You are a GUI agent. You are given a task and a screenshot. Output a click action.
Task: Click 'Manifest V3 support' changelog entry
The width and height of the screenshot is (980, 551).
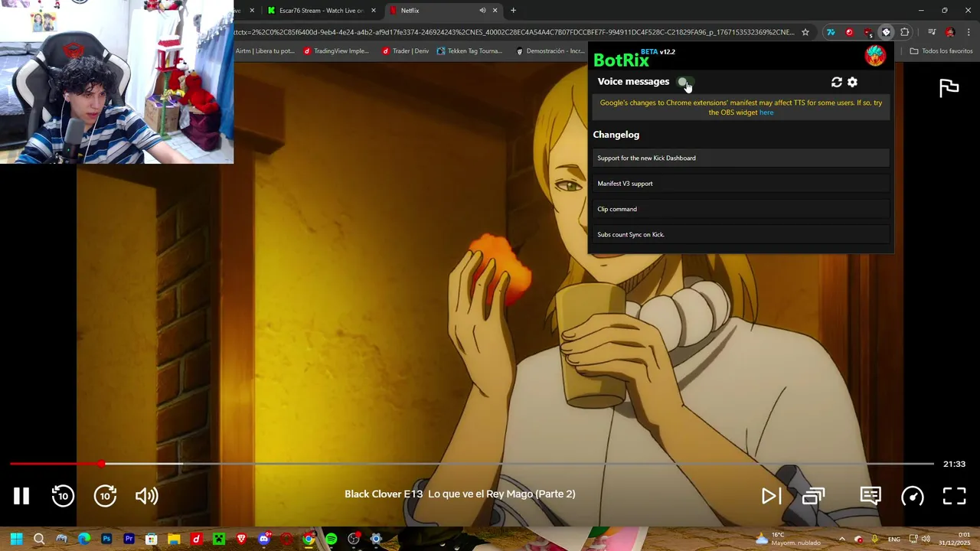point(741,184)
